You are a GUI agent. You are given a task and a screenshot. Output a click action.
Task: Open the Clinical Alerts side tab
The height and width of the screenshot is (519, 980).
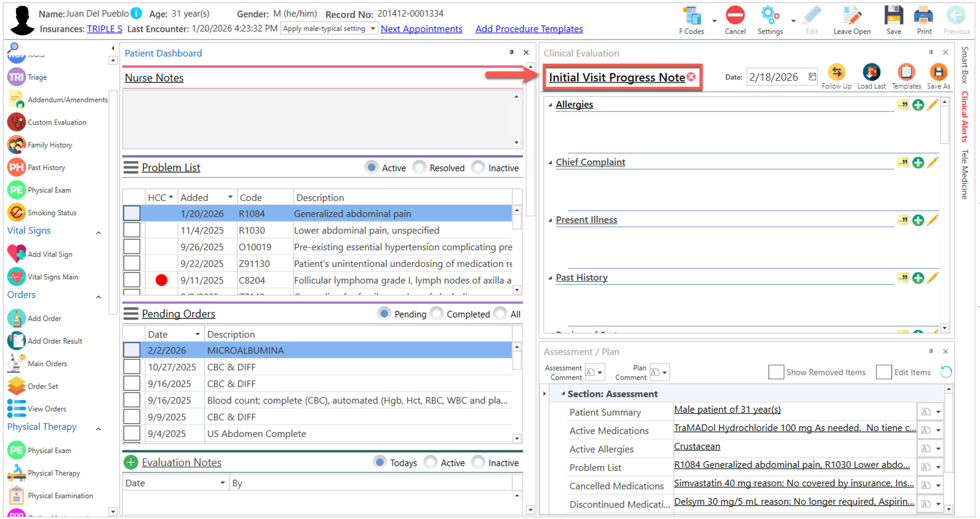tap(964, 116)
